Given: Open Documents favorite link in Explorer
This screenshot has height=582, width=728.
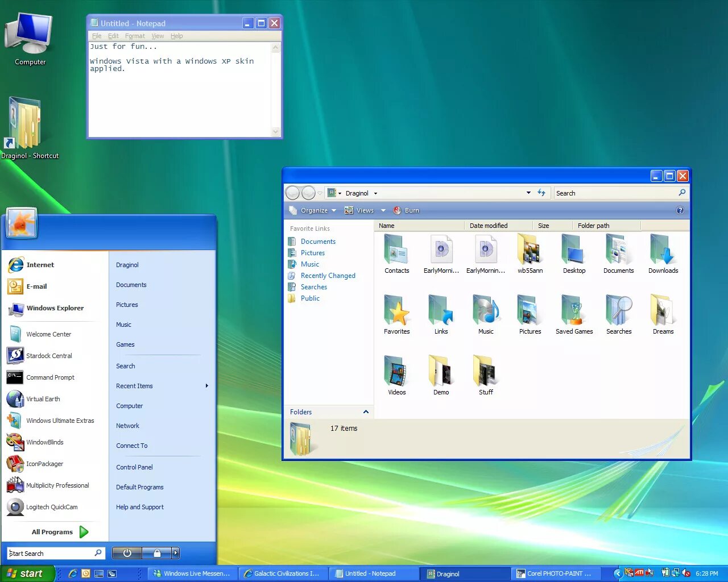Looking at the screenshot, I should coord(318,242).
